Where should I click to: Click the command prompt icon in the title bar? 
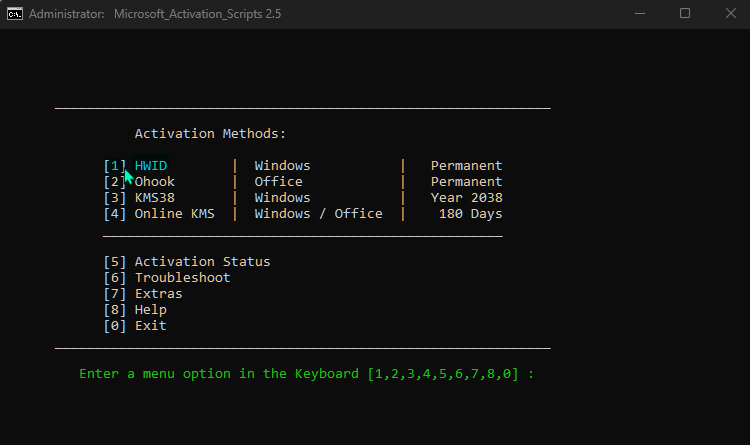[14, 14]
